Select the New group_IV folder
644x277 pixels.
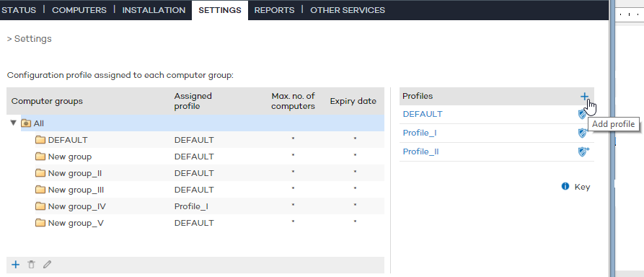coord(71,206)
